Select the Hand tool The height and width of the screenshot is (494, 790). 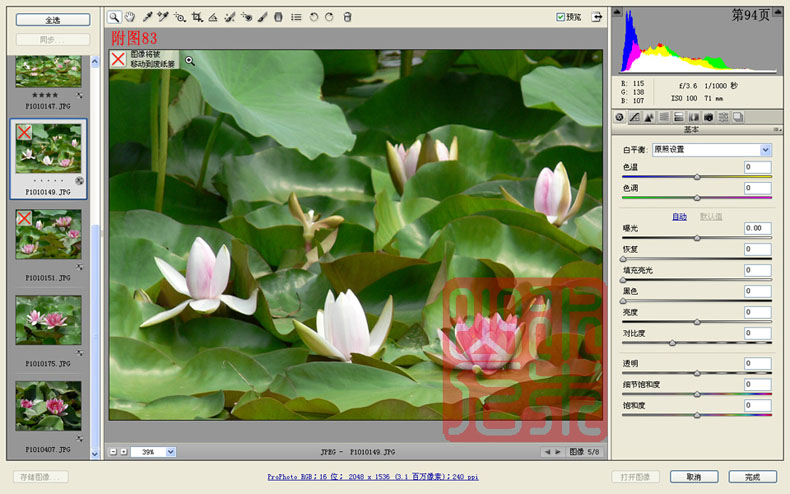tap(130, 17)
